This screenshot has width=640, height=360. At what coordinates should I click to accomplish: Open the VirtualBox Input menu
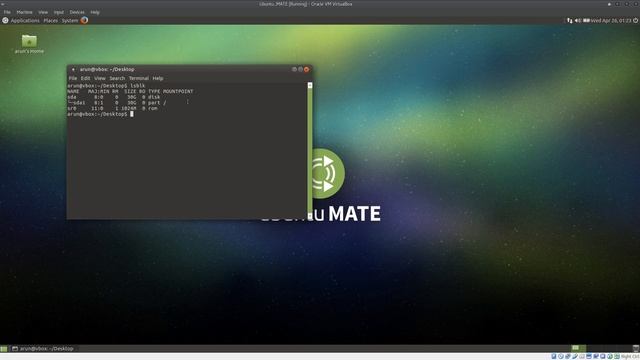pyautogui.click(x=59, y=12)
